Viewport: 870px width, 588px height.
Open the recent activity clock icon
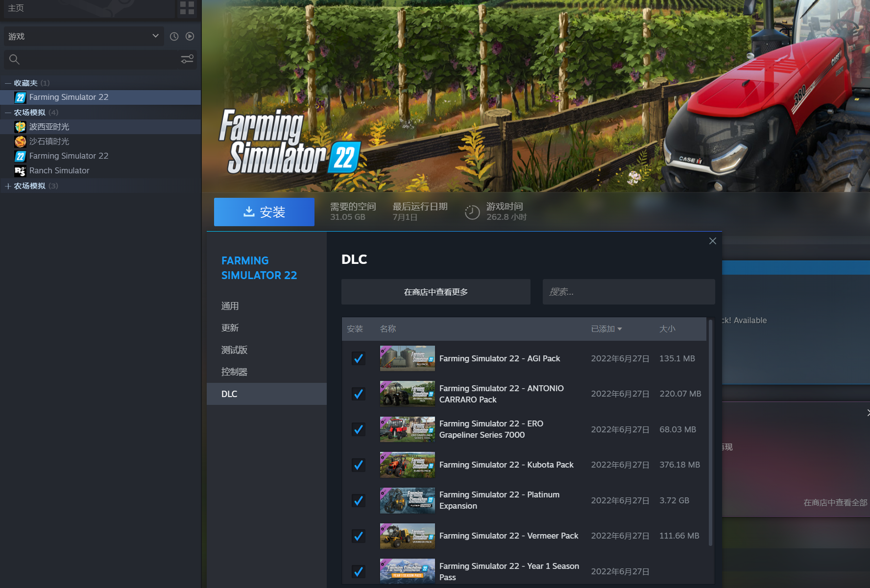pyautogui.click(x=174, y=36)
